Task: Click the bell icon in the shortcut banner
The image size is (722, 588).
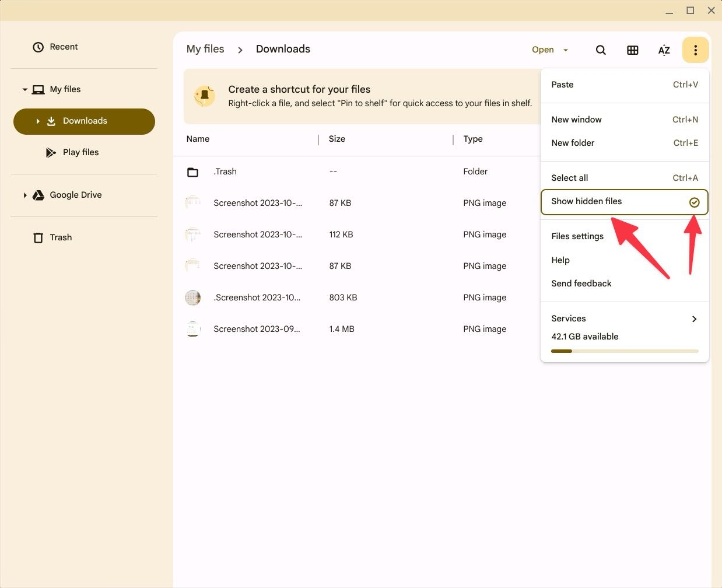Action: 204,96
